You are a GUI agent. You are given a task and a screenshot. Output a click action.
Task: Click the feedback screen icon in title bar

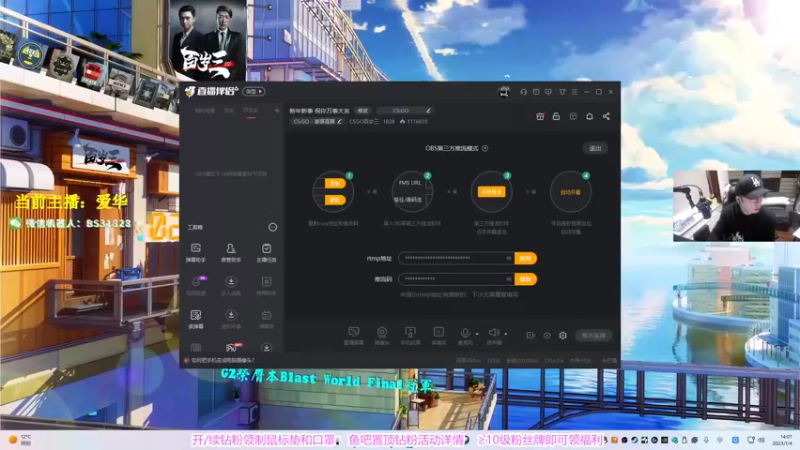click(x=548, y=92)
